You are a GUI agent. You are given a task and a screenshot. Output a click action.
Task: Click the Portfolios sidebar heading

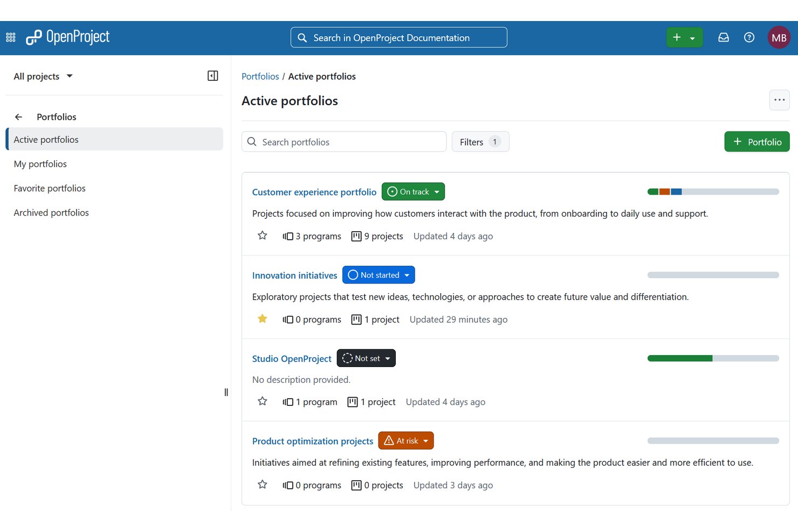57,117
